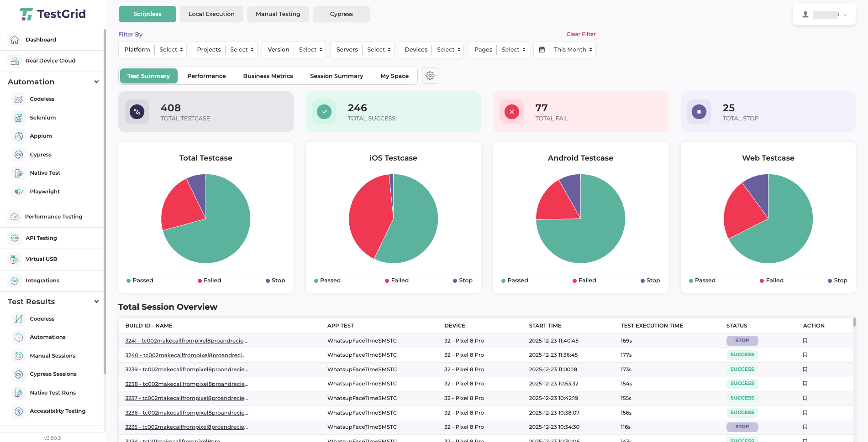The image size is (868, 442).
Task: Click the Real Device Cloud sidebar icon
Action: (15, 61)
